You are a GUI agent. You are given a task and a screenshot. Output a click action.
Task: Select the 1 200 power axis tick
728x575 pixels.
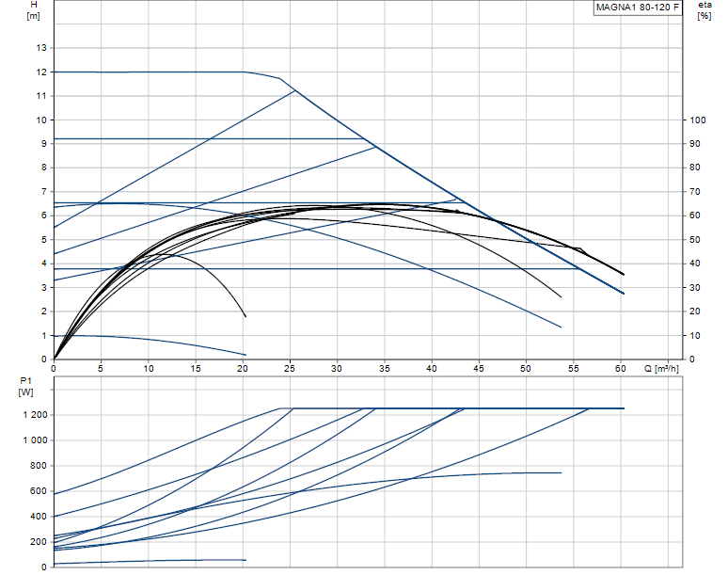[x=33, y=415]
